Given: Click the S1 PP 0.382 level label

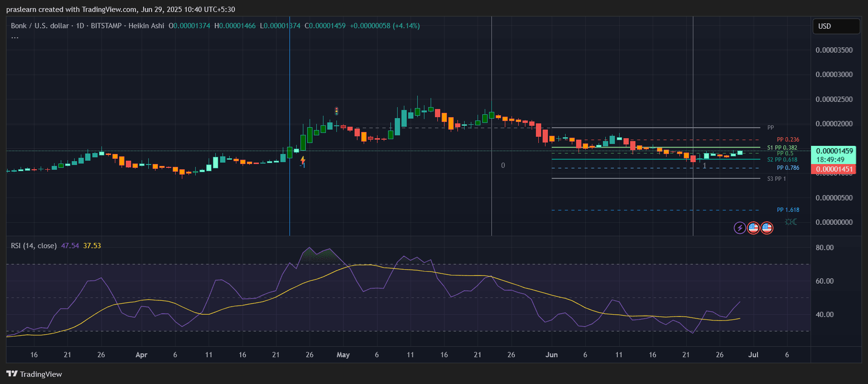Looking at the screenshot, I should pyautogui.click(x=782, y=148).
